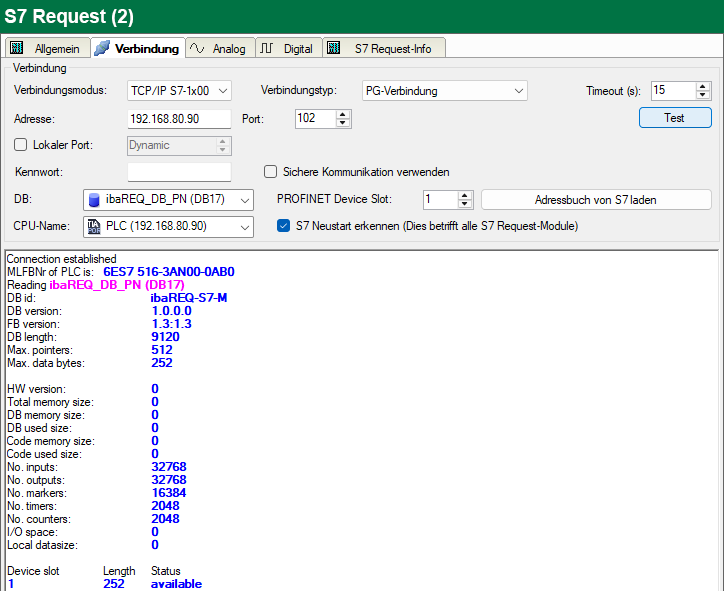The image size is (724, 591).
Task: Click the PLC icon in CPU-Name field
Action: [x=94, y=226]
